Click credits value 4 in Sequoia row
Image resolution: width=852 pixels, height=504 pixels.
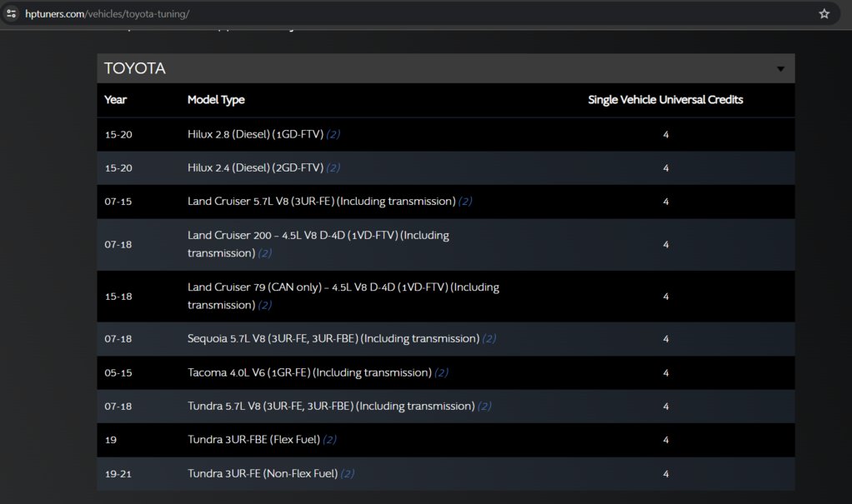(x=665, y=339)
